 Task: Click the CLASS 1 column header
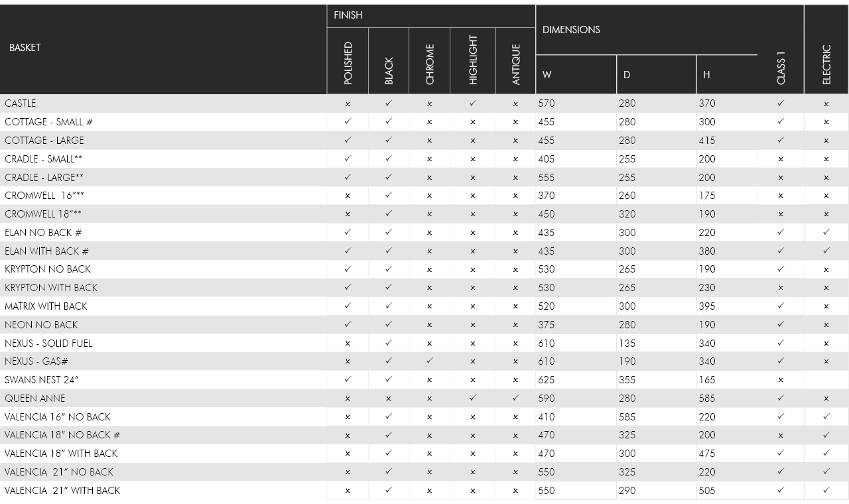(x=781, y=71)
